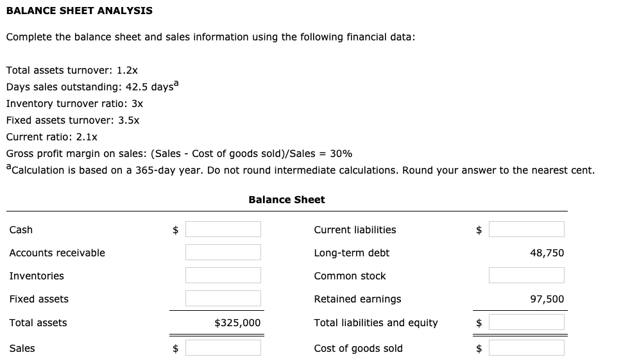Click the Gross profit margin formula line
The image size is (630, 364).
point(179,154)
